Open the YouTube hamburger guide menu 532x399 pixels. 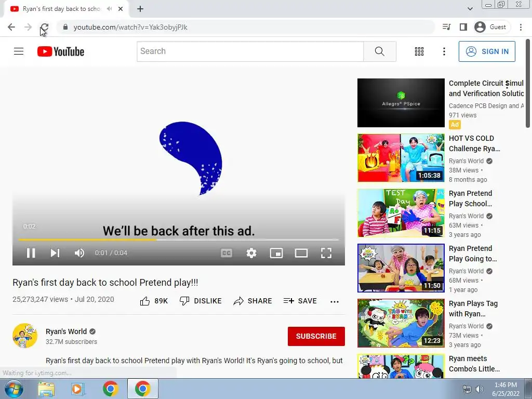pos(19,51)
